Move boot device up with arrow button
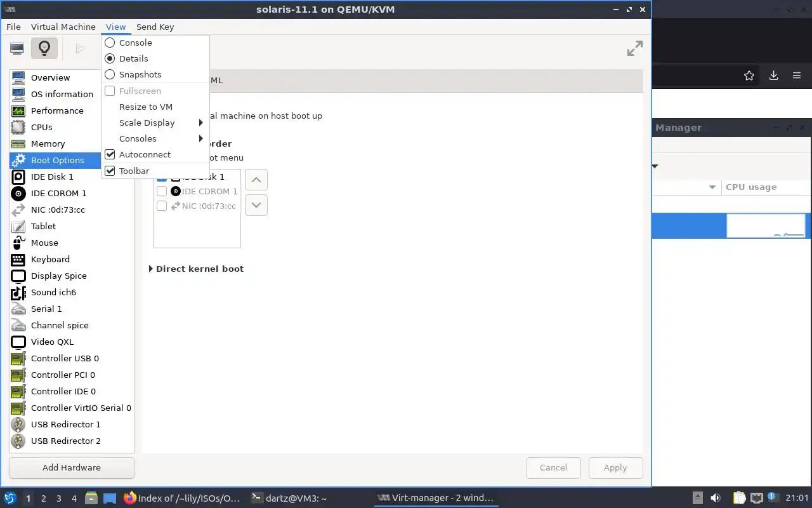The height and width of the screenshot is (508, 812). point(256,180)
